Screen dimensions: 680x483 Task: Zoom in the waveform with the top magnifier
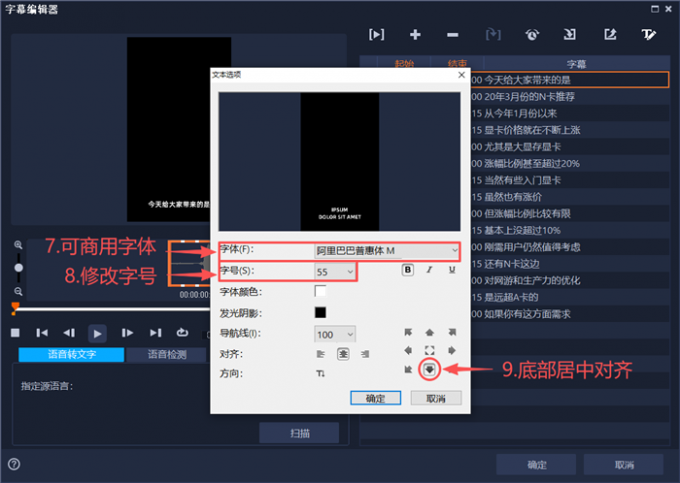(x=18, y=245)
